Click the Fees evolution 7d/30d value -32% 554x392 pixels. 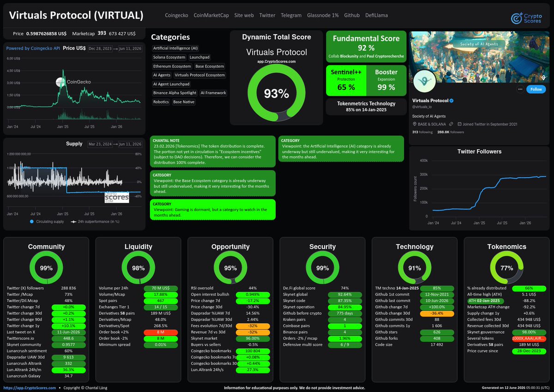(x=253, y=325)
